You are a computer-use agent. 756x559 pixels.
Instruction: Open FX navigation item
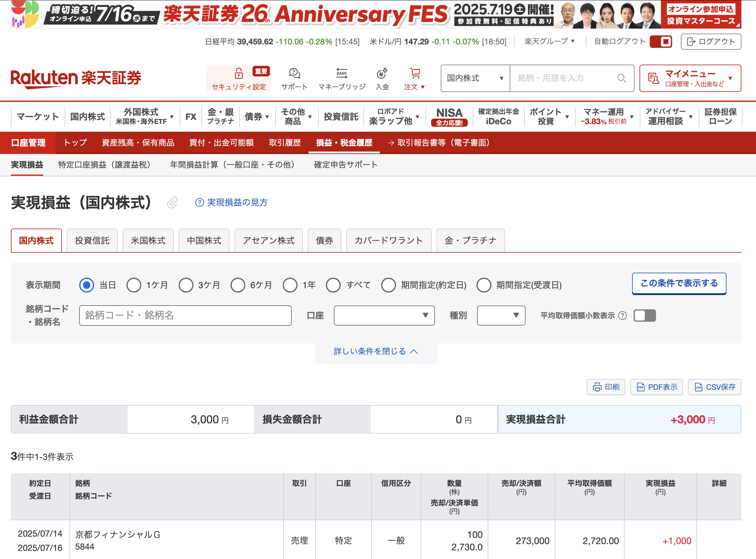pos(191,117)
